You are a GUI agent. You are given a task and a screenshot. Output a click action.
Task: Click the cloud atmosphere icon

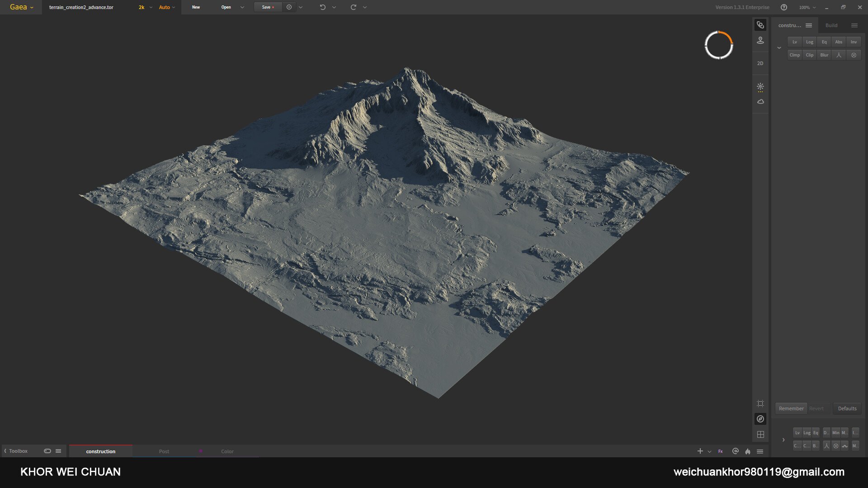pyautogui.click(x=760, y=102)
